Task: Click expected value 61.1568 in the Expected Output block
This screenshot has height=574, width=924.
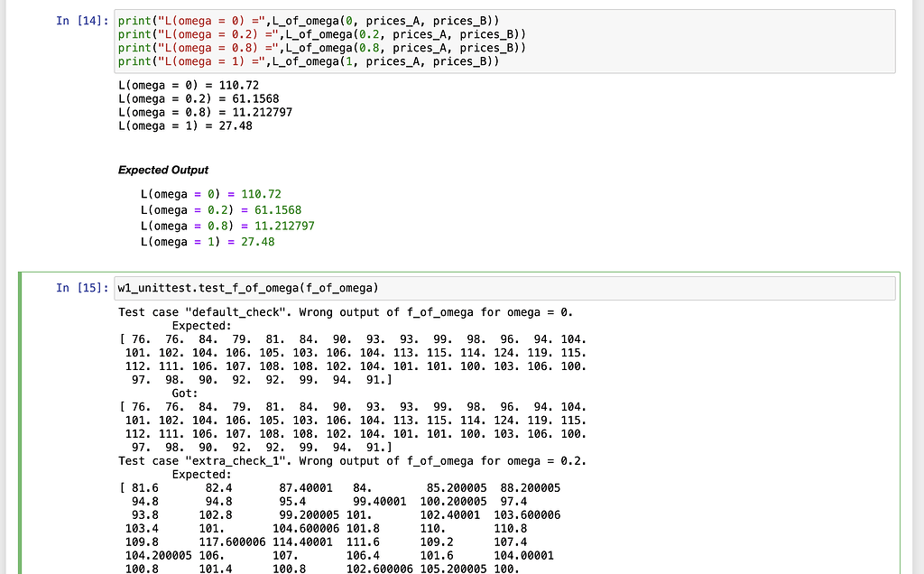Action: click(278, 210)
